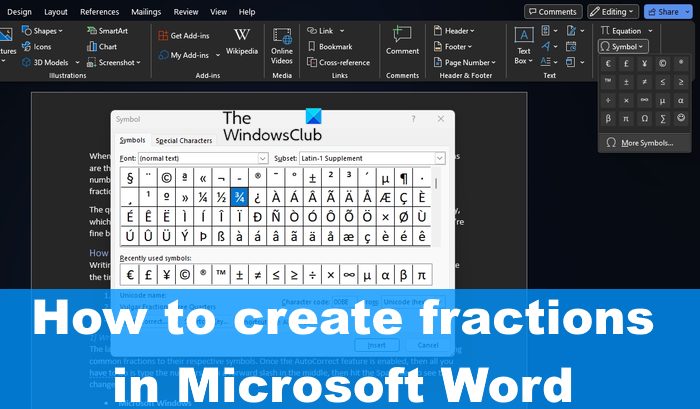Select the three-quarters fraction symbol
This screenshot has height=409, width=700.
pyautogui.click(x=239, y=197)
